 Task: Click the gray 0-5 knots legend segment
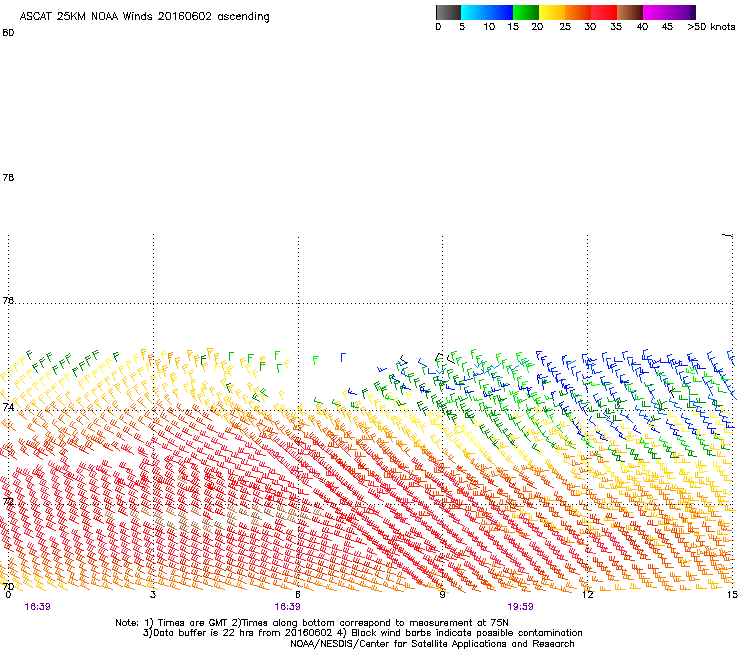pos(448,12)
